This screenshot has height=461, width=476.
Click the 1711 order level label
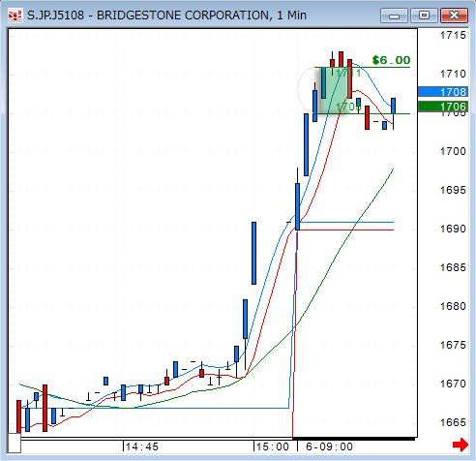point(348,73)
